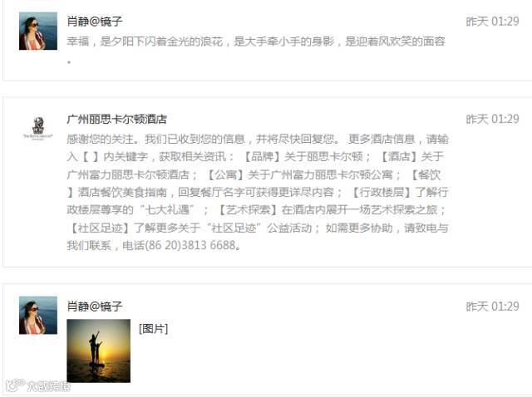Click the 肖静@镜子 name above the image

pyautogui.click(x=94, y=306)
